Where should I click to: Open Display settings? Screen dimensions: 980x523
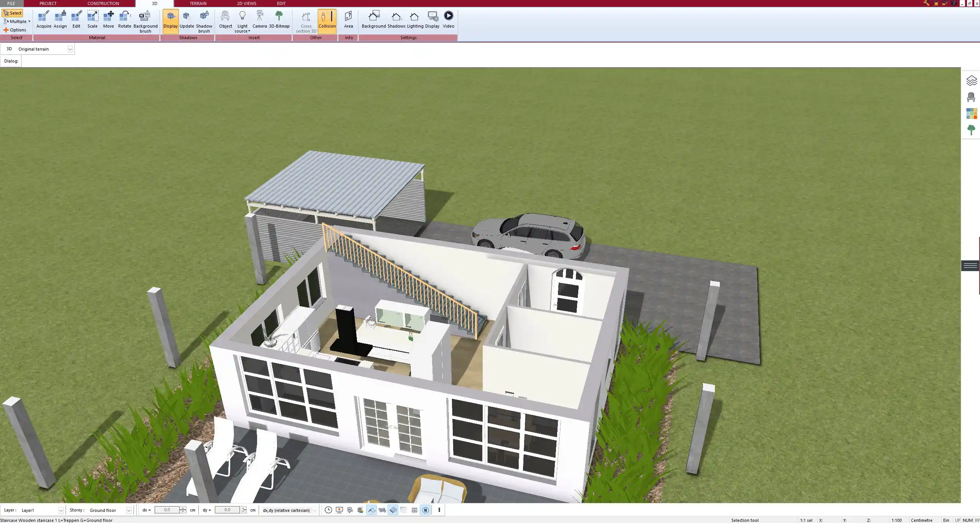pos(432,19)
